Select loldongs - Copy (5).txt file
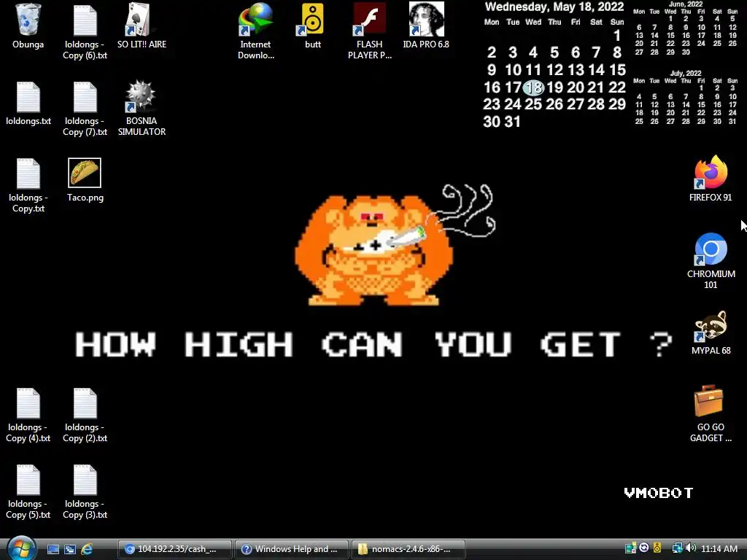The image size is (747, 560). point(28,492)
